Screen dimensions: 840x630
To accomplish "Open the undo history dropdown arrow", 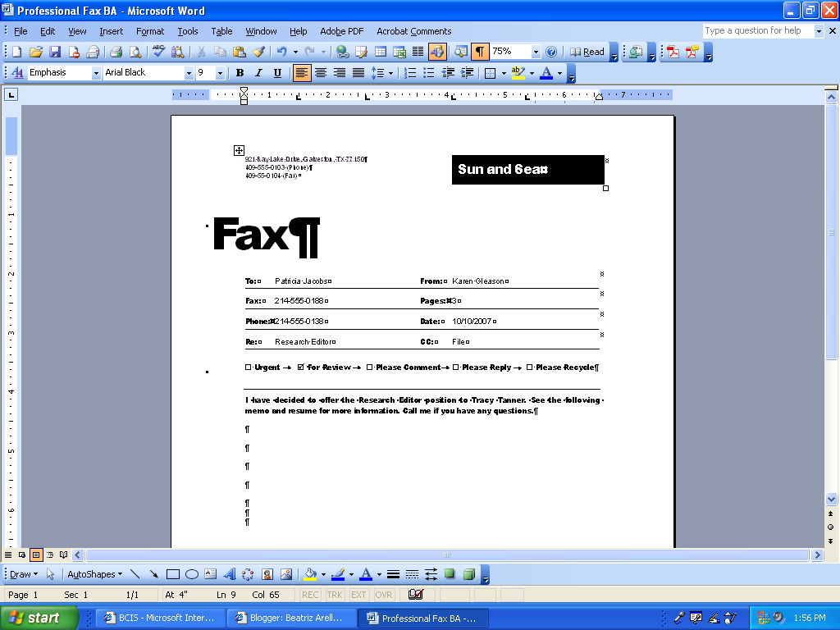I will tap(295, 52).
